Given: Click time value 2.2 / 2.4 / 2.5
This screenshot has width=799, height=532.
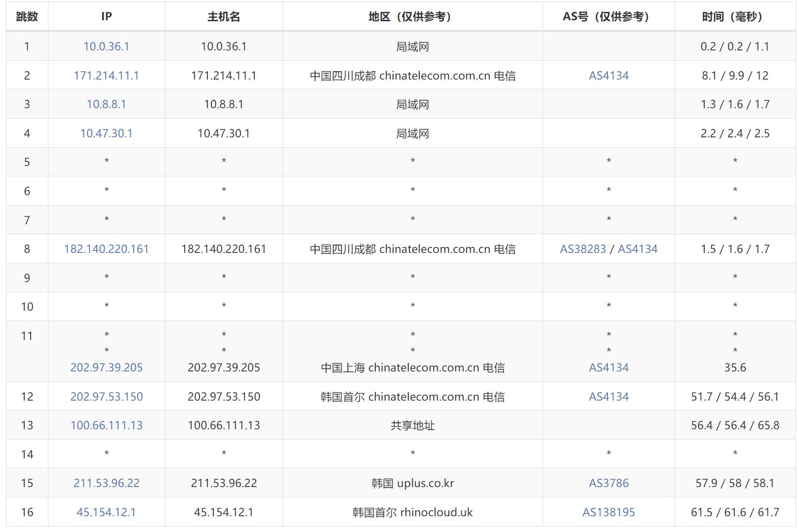Looking at the screenshot, I should click(x=735, y=133).
